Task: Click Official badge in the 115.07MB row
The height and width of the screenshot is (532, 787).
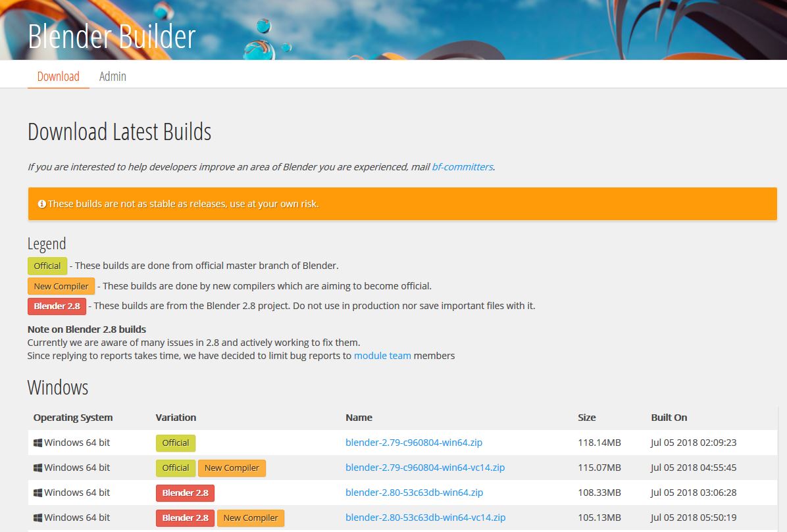Action: pyautogui.click(x=176, y=468)
